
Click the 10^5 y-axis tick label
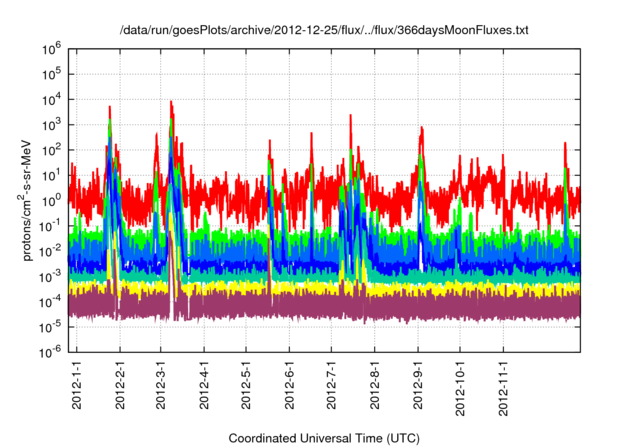[x=51, y=74]
